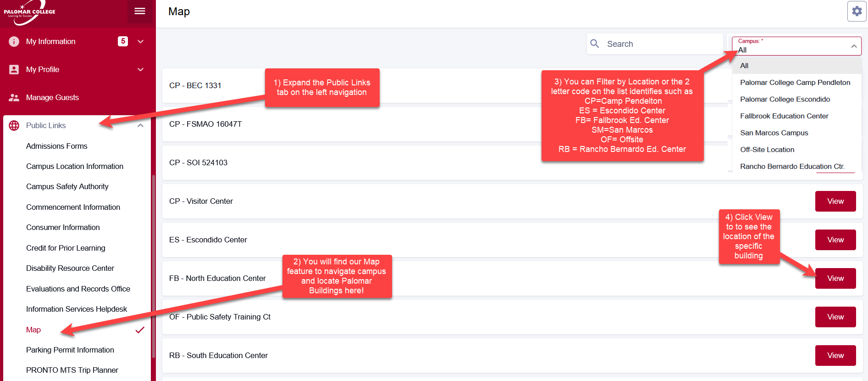Open the hamburger menu toggle

(x=140, y=11)
